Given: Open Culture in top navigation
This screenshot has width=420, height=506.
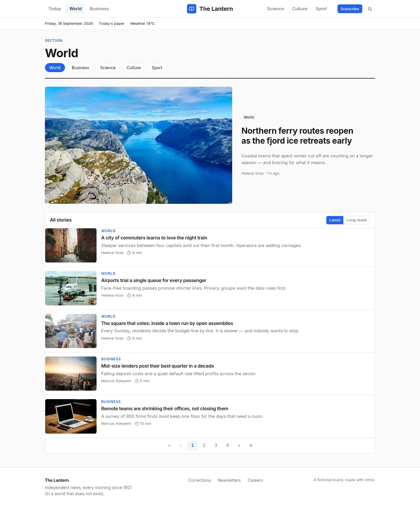Looking at the screenshot, I should (300, 9).
